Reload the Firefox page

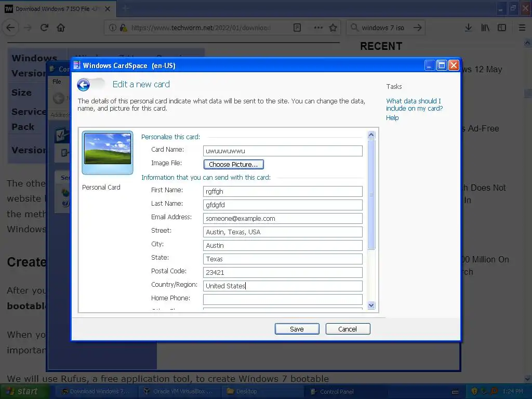45,28
